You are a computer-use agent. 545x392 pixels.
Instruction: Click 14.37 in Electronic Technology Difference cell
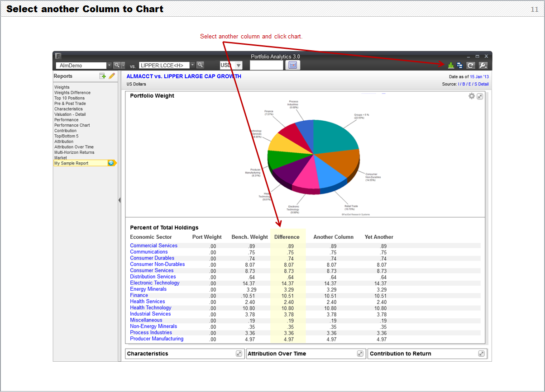point(288,283)
